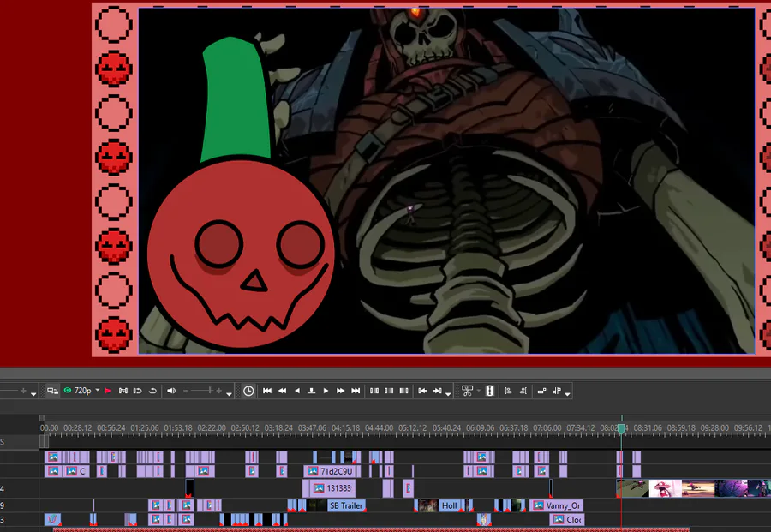
Task: Click the red preview play arrow
Action: click(108, 391)
